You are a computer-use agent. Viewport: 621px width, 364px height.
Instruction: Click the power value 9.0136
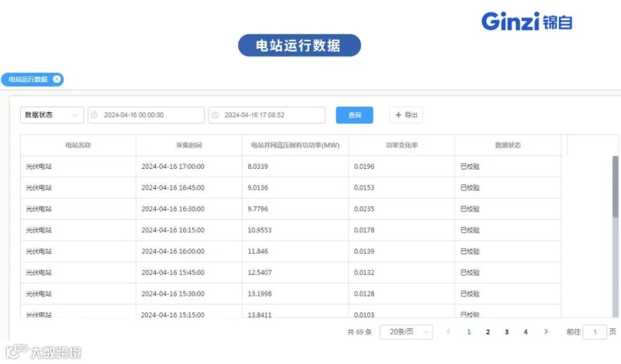tap(258, 188)
